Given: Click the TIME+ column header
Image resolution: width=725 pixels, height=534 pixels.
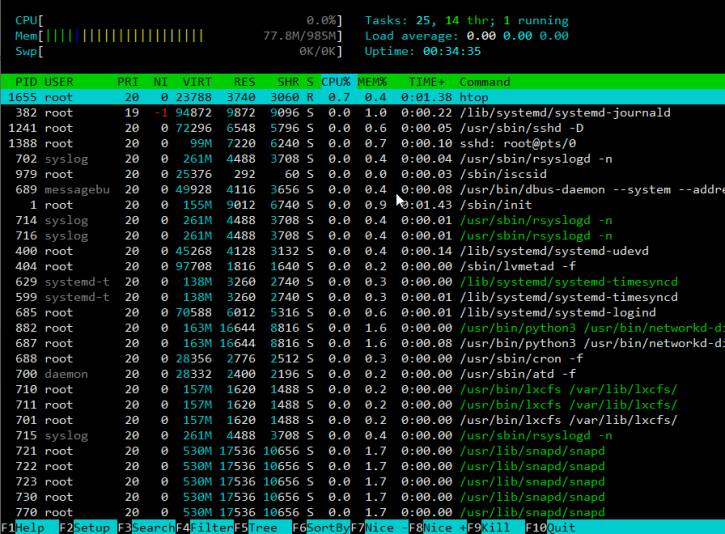Looking at the screenshot, I should tap(427, 82).
